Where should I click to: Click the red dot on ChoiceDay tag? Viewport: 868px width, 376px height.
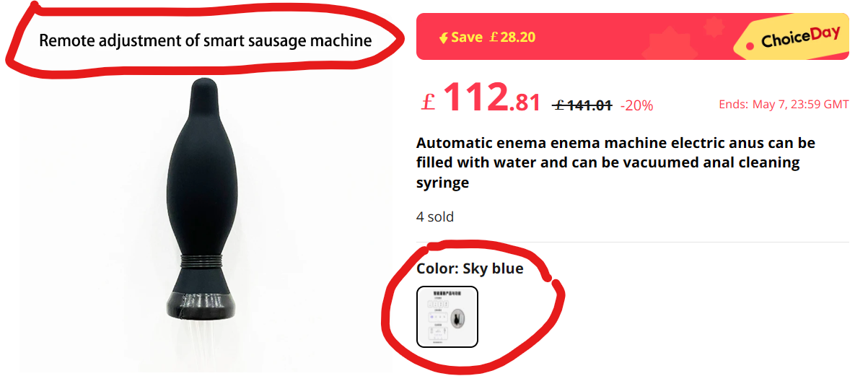pyautogui.click(x=750, y=45)
